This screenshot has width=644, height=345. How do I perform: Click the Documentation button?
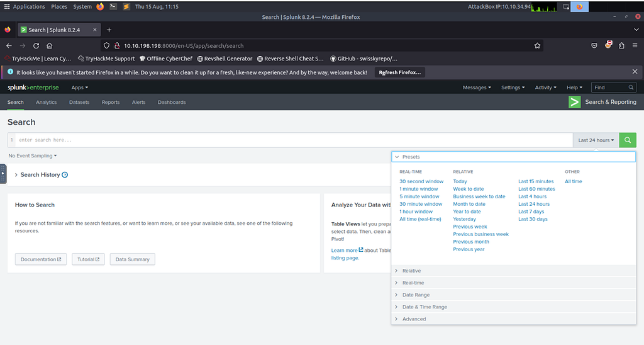point(41,259)
